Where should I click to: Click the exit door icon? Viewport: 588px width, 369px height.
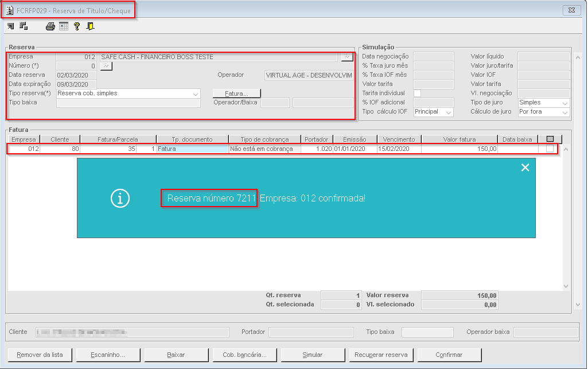(x=91, y=26)
